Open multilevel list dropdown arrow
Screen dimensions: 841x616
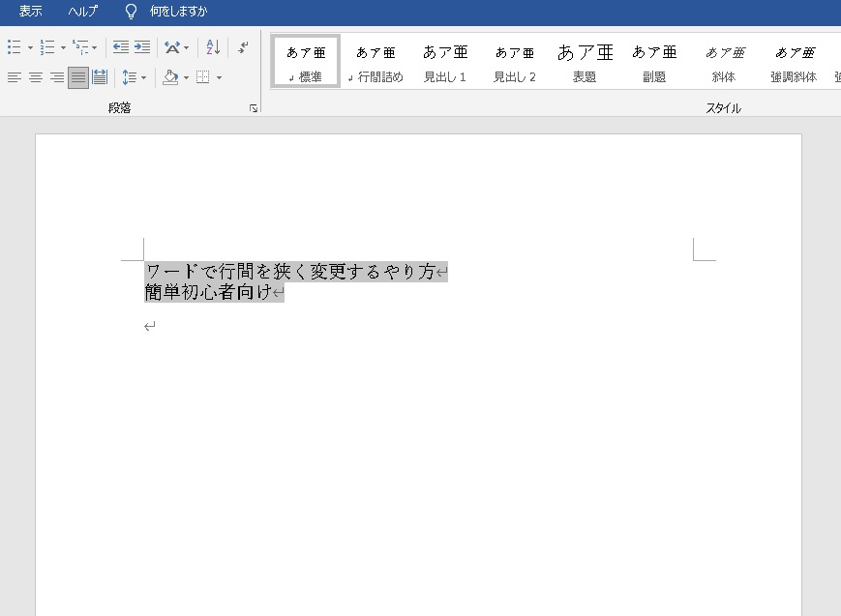click(x=95, y=47)
